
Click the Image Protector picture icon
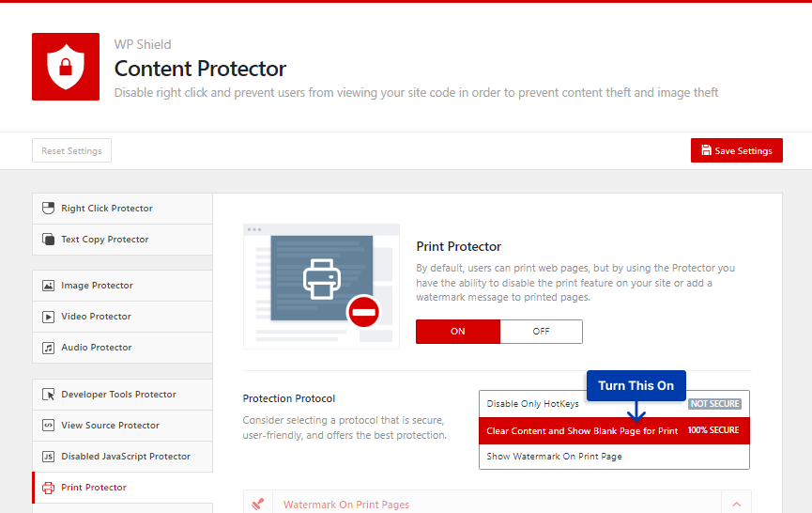click(48, 286)
